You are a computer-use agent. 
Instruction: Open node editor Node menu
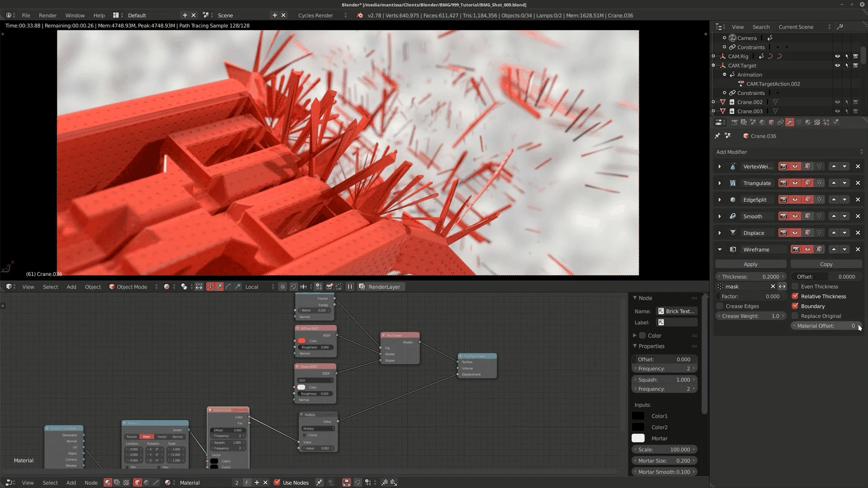[x=91, y=483]
